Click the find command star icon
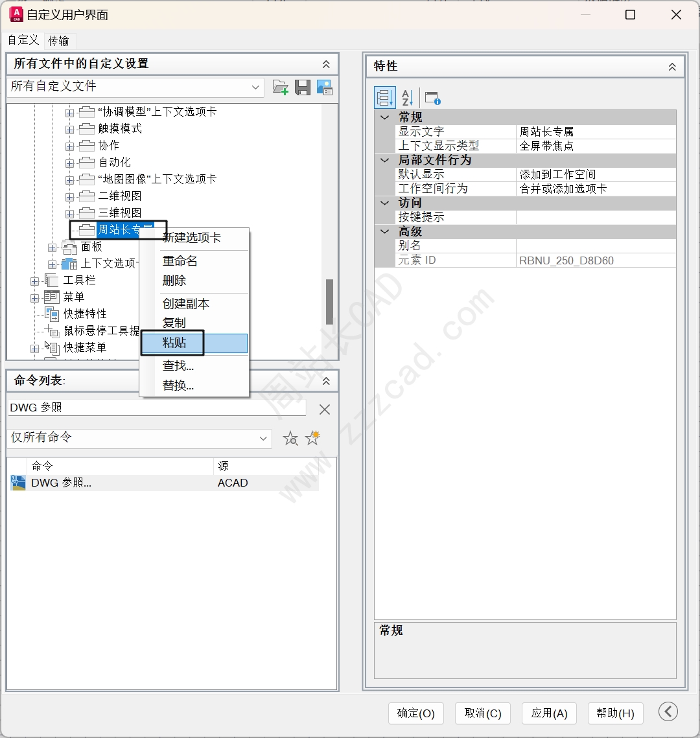The height and width of the screenshot is (738, 700). [x=290, y=438]
